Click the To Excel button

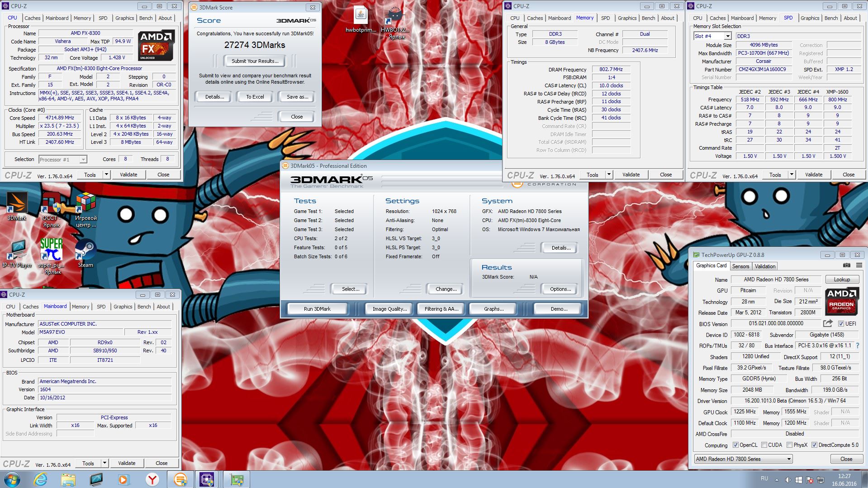pos(255,97)
